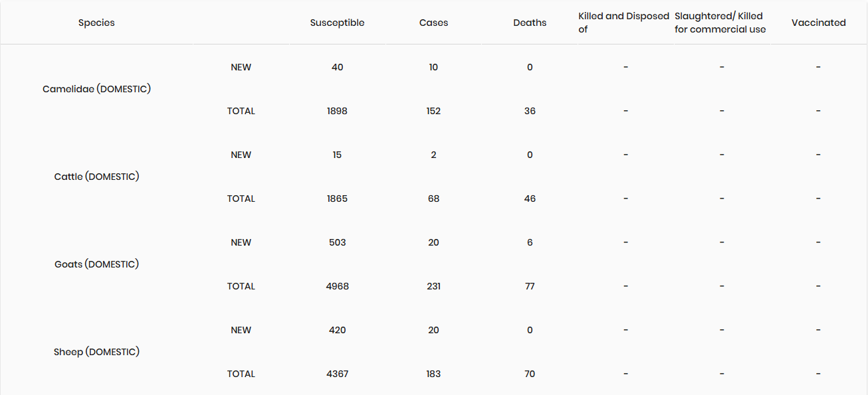The width and height of the screenshot is (868, 395).
Task: Select the Sheep (DOMESTIC) species label
Action: click(96, 352)
